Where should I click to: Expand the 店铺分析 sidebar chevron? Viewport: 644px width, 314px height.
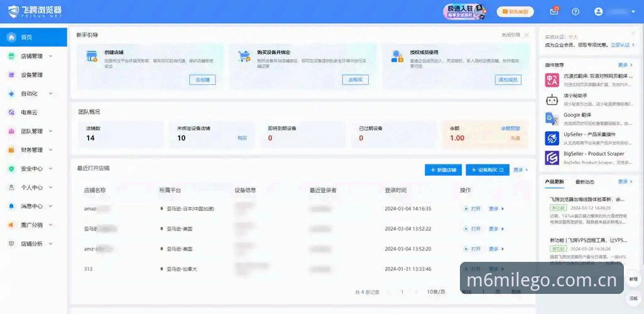[51, 244]
